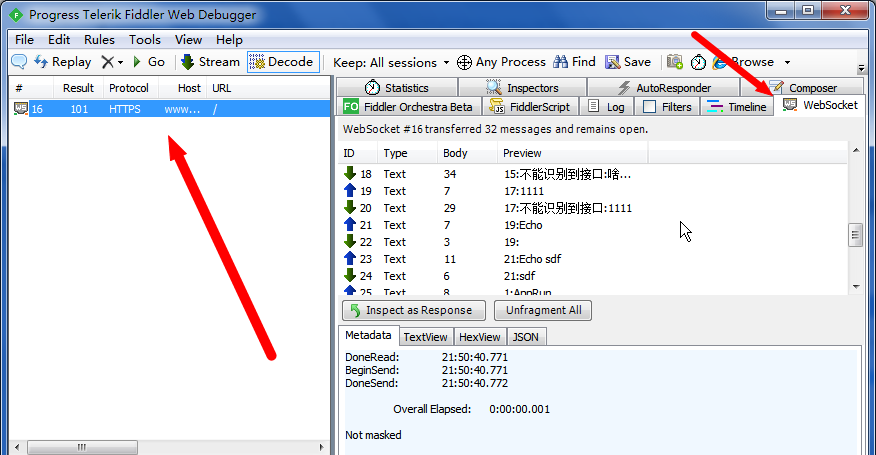Open the Edit menu
The width and height of the screenshot is (876, 455).
[x=59, y=40]
